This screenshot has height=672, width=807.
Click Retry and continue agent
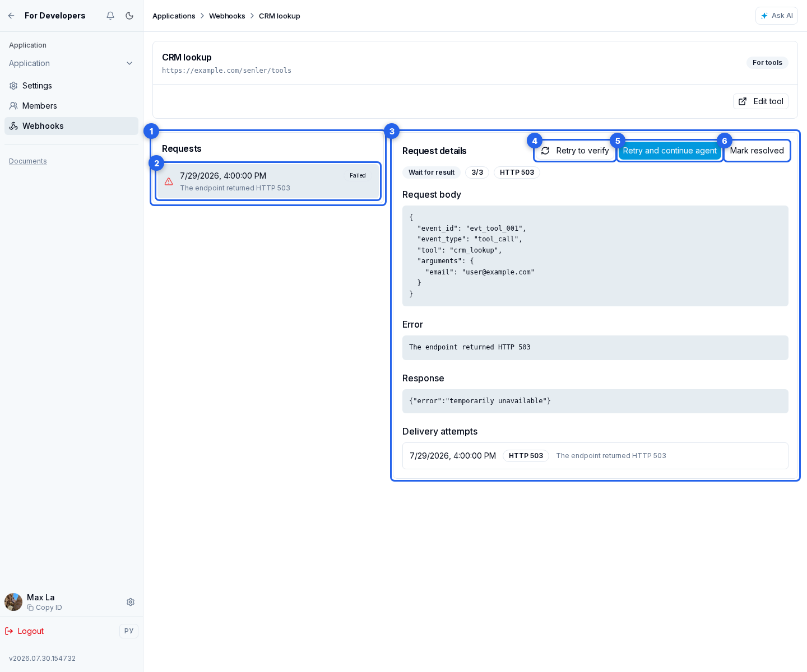670,151
